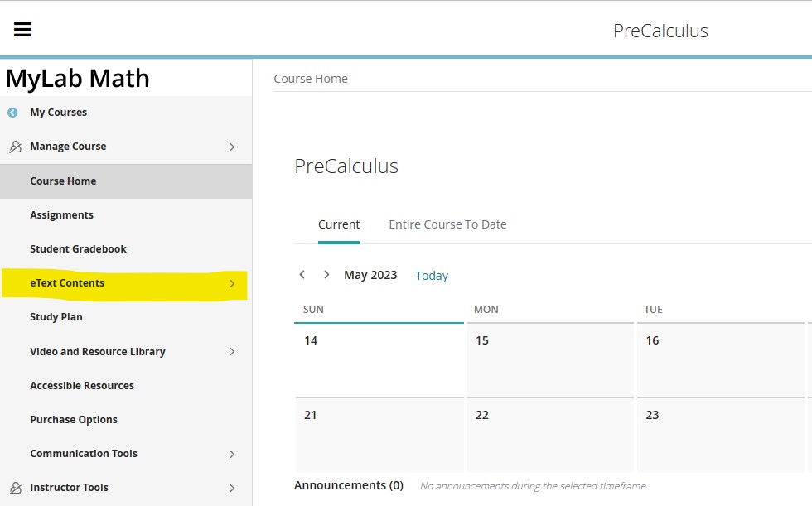The height and width of the screenshot is (506, 812).
Task: Select Sunday 14 calendar cell
Action: tap(379, 360)
